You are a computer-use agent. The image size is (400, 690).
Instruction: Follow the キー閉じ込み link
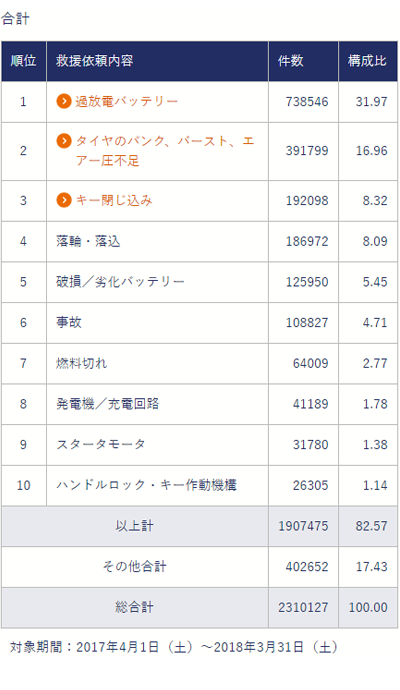pyautogui.click(x=114, y=200)
